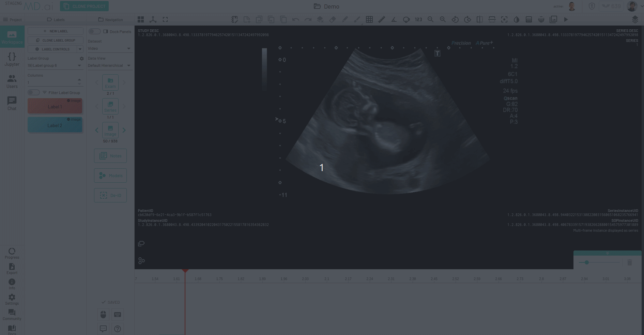Screen dimensions: 644x335
Task: Switch to the Labels tab
Action: click(56, 19)
